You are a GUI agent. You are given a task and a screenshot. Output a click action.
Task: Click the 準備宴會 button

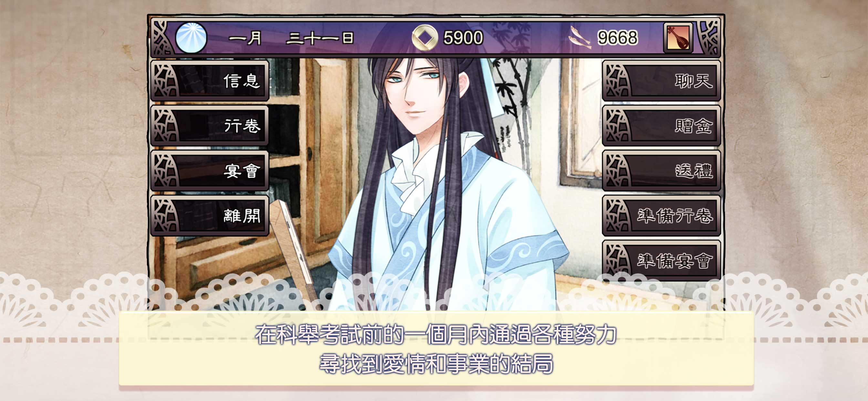(661, 260)
